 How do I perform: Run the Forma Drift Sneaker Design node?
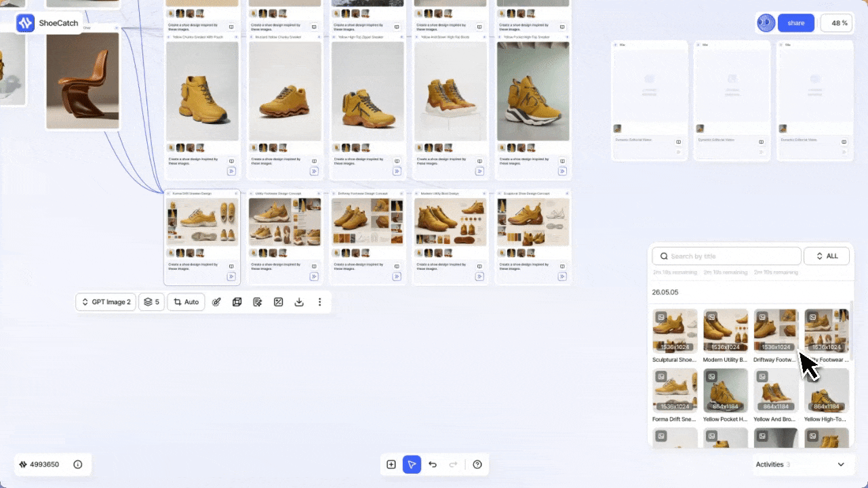pos(231,277)
